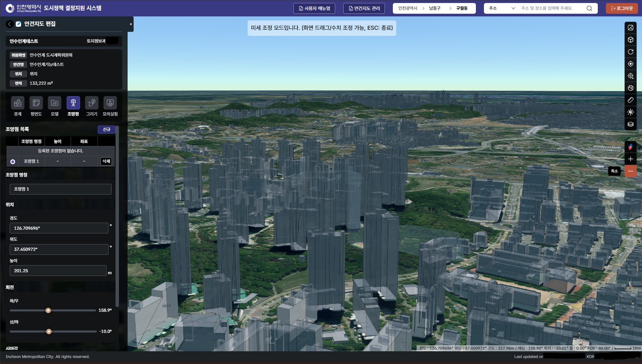Click the 좌/우 rotation slider handle
The width and height of the screenshot is (642, 364).
click(48, 310)
